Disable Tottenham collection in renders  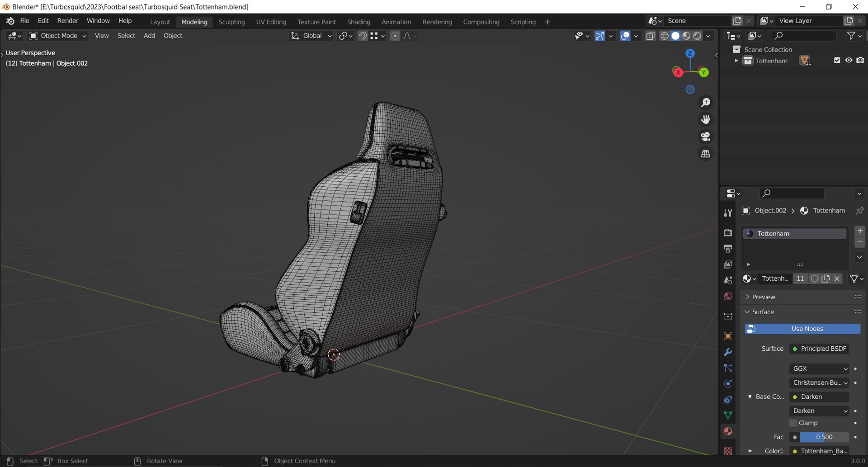pyautogui.click(x=860, y=60)
